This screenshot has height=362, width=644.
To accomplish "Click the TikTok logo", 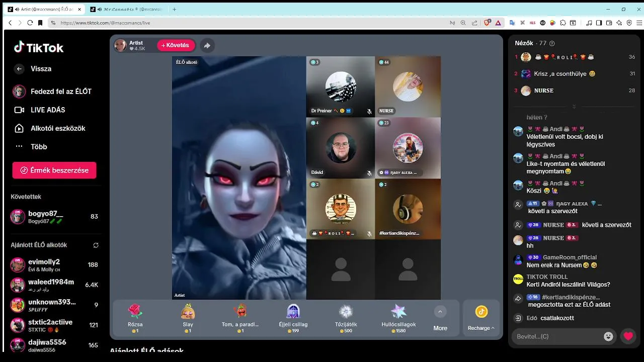I will (x=39, y=48).
